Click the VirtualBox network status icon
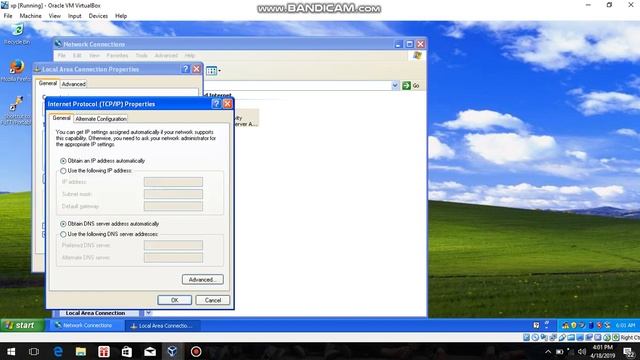Screen dimensions: 640x360 pos(553,337)
